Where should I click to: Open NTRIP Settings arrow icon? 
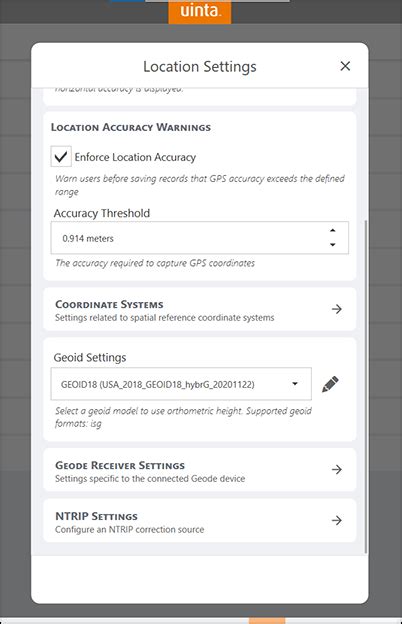337,521
